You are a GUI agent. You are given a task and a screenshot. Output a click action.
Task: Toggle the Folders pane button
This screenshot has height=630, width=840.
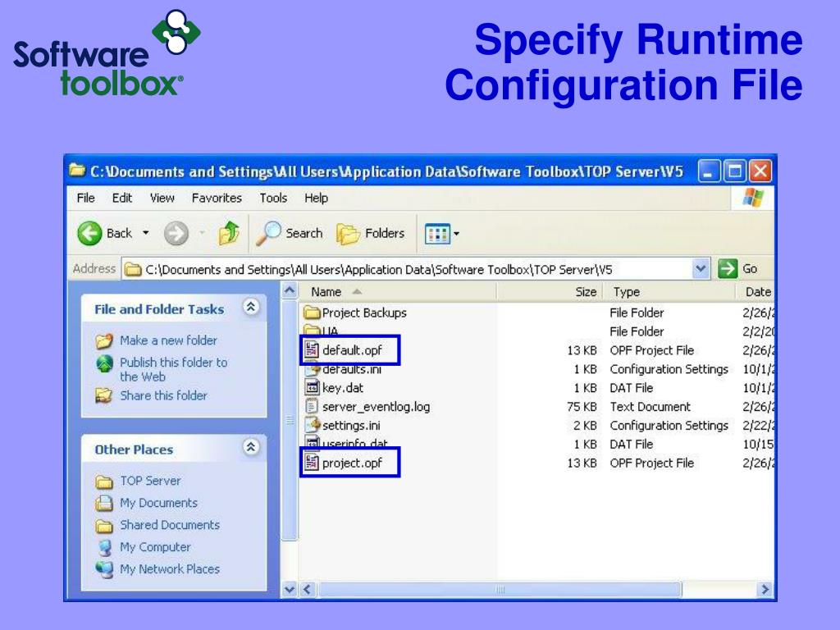click(370, 234)
